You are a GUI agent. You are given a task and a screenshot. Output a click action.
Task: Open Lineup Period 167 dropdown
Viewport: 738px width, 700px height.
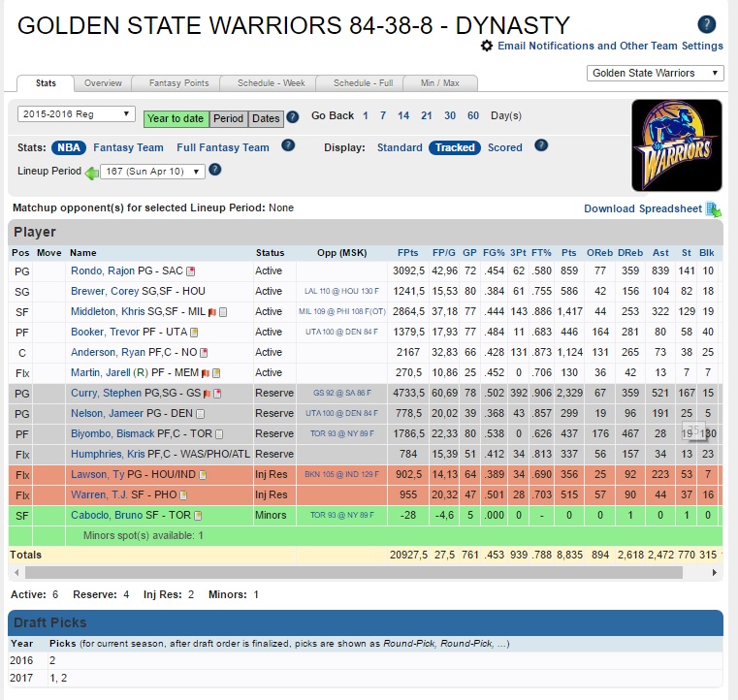(152, 172)
